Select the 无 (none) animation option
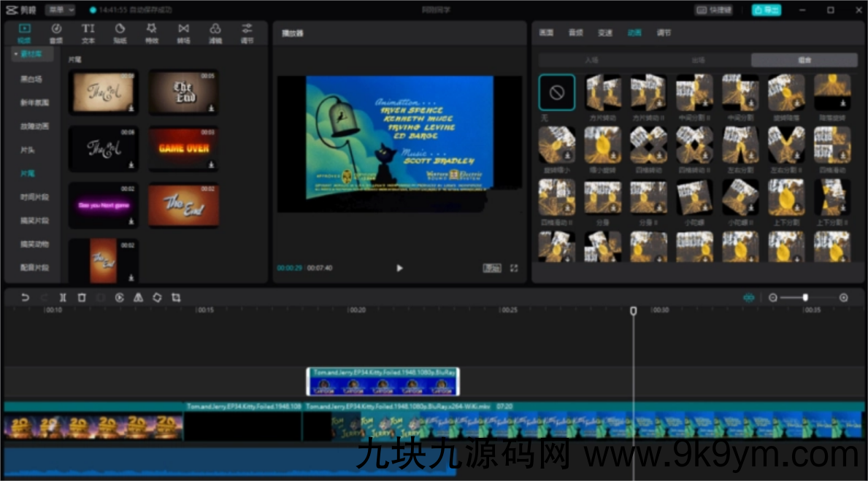 [x=556, y=93]
